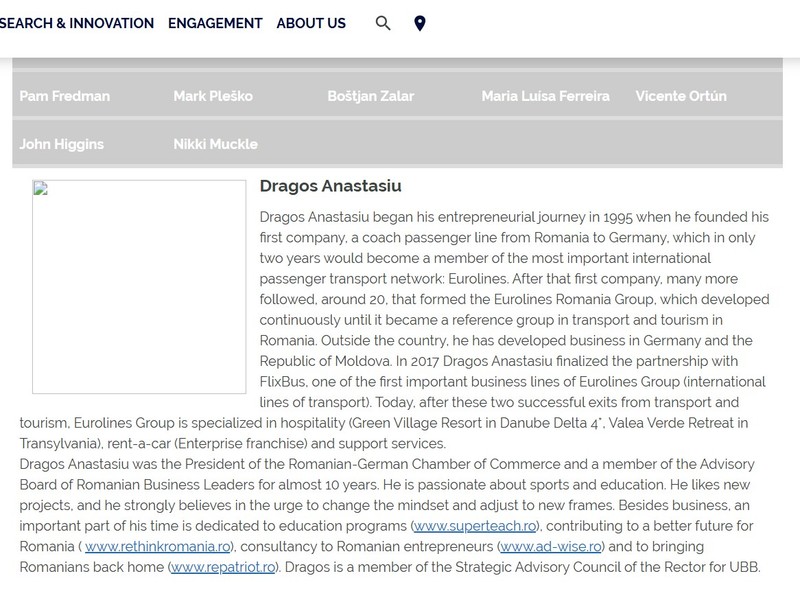Select the Mark Pleško tab

(x=213, y=96)
